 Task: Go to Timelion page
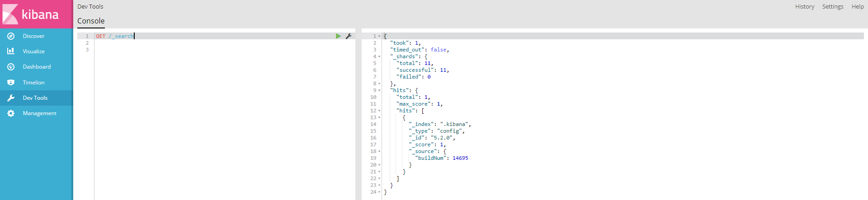pyautogui.click(x=36, y=83)
